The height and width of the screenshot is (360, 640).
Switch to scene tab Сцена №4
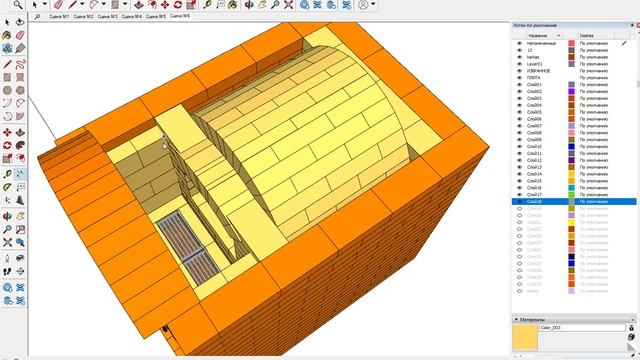click(x=131, y=17)
